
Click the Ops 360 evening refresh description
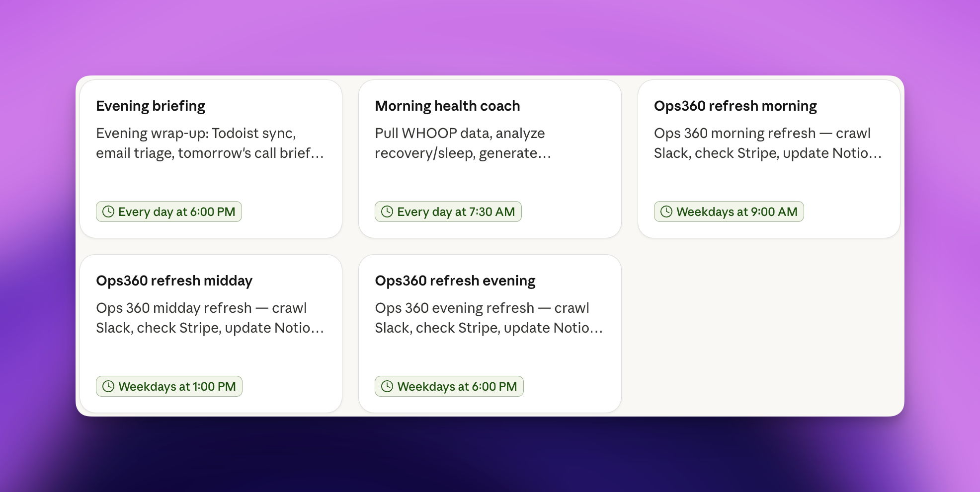(489, 318)
